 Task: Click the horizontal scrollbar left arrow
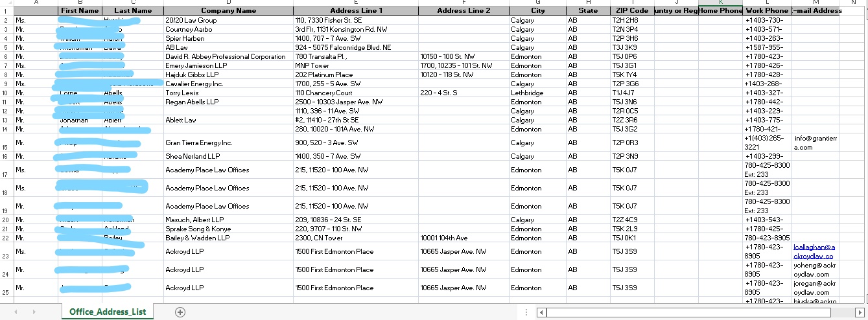pos(542,312)
